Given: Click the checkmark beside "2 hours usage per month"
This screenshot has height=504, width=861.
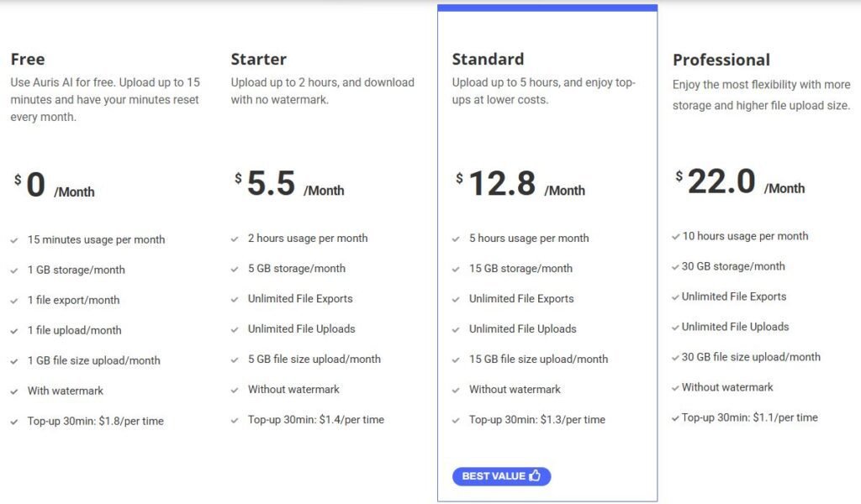Looking at the screenshot, I should 235,239.
